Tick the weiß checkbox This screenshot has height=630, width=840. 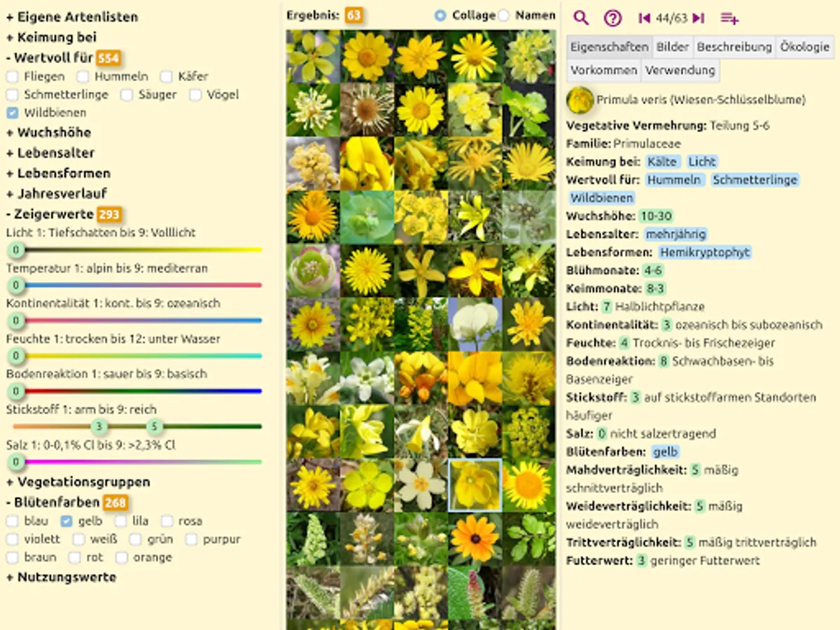pos(79,539)
